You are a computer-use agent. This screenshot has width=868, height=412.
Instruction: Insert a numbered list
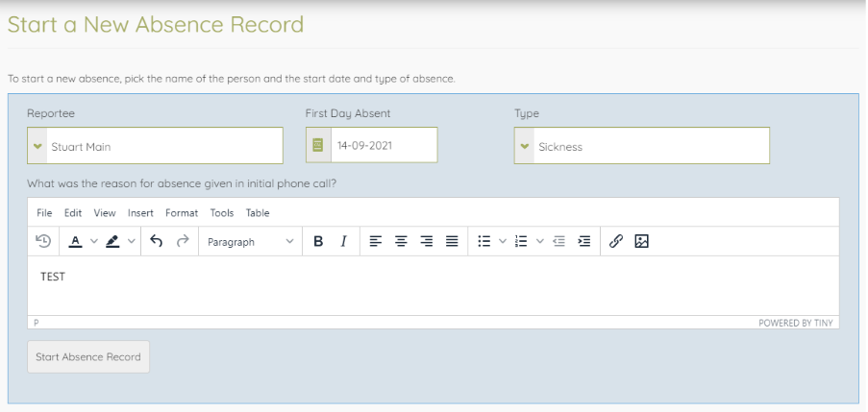pyautogui.click(x=521, y=241)
